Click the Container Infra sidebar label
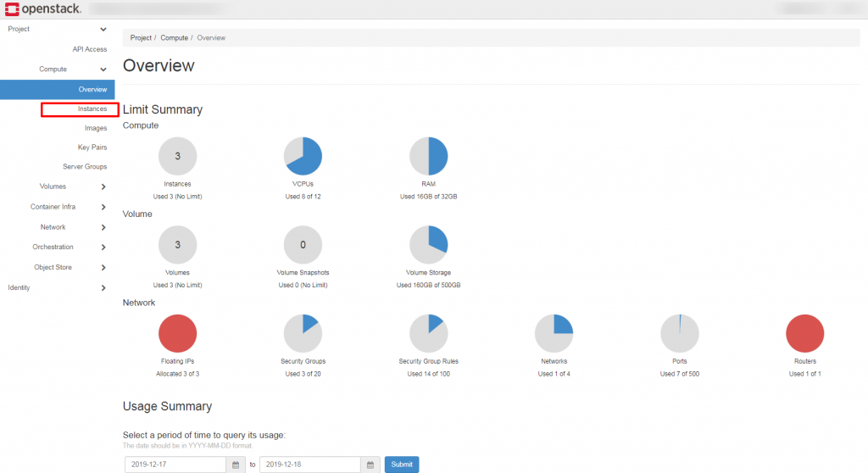The image size is (868, 473). click(53, 207)
